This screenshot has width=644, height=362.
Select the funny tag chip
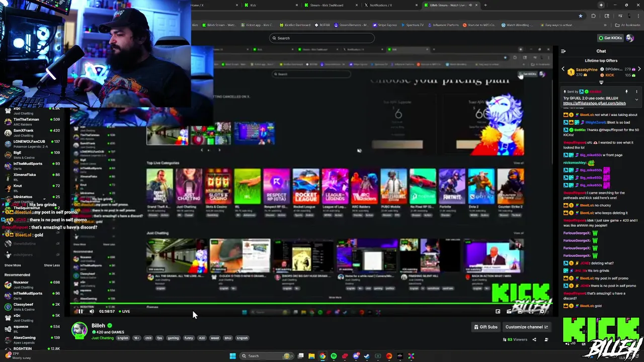pyautogui.click(x=189, y=338)
